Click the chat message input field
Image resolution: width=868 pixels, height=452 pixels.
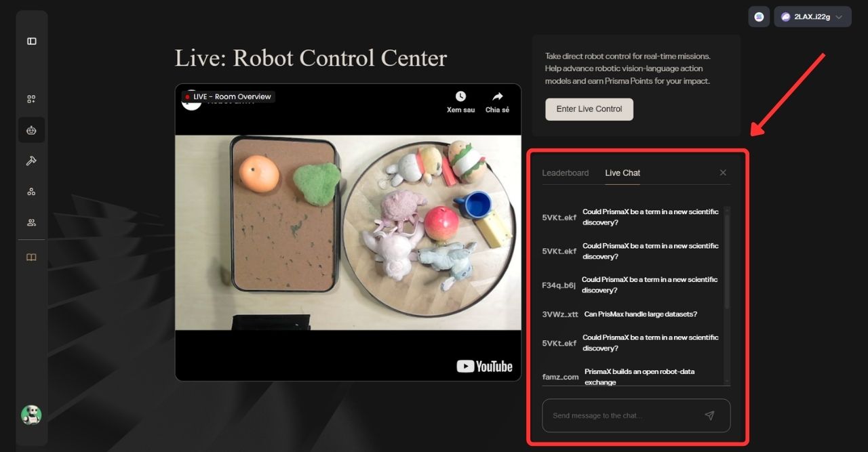tap(624, 415)
